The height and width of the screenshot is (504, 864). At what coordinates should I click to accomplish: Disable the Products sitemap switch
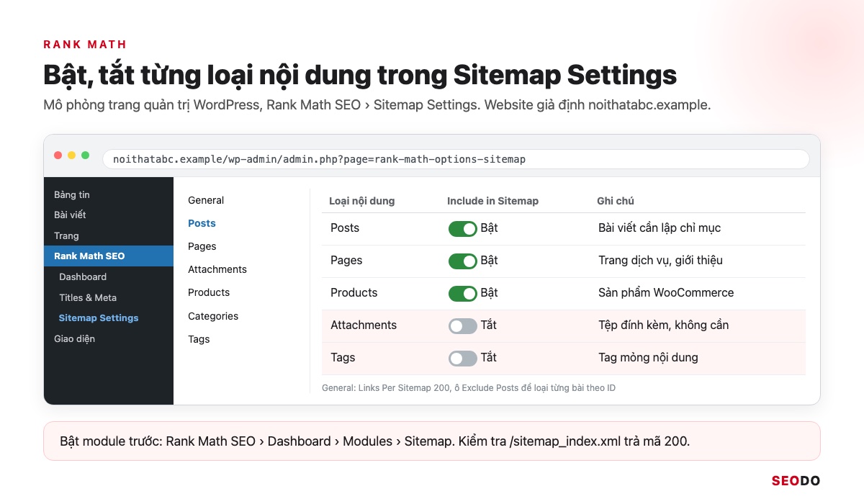pos(463,293)
